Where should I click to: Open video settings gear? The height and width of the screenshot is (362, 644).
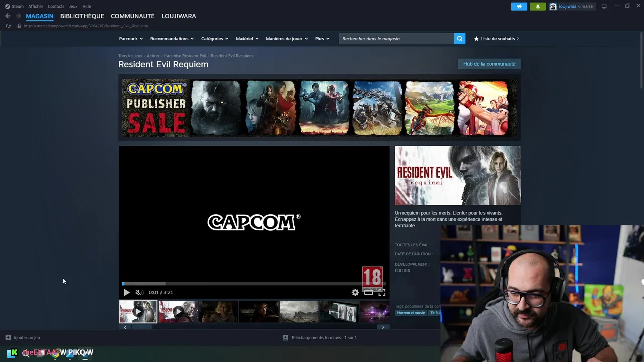[x=355, y=292]
